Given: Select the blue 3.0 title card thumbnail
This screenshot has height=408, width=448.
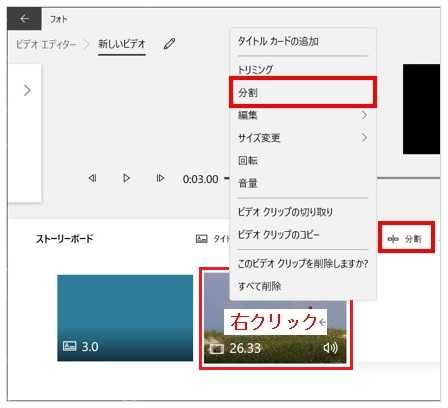Looking at the screenshot, I should (125, 318).
